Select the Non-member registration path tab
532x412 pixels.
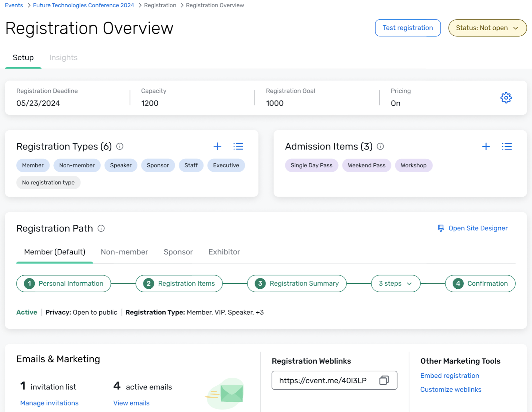[124, 252]
